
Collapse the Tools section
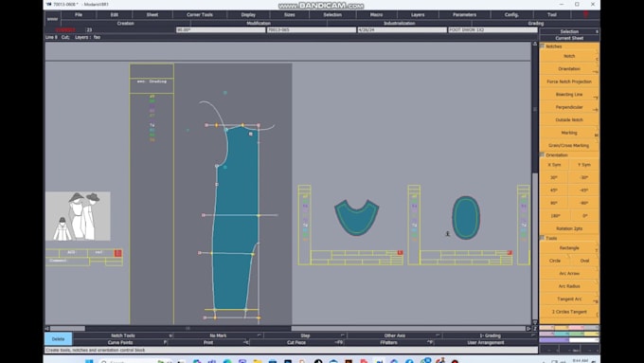542,238
